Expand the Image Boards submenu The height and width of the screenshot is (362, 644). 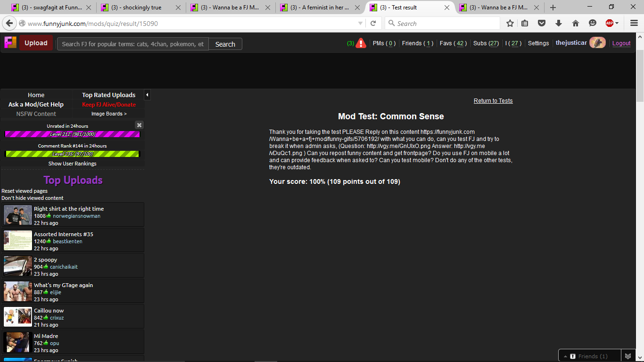[x=109, y=114]
